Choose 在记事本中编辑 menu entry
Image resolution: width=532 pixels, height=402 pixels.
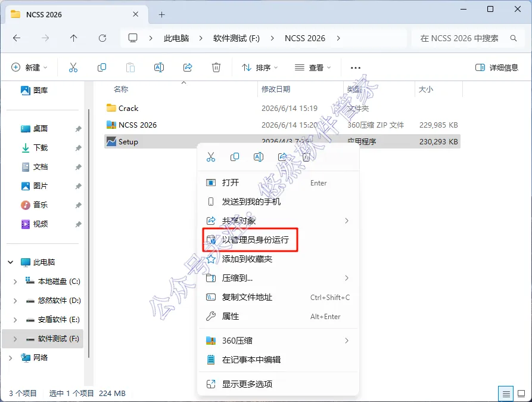pyautogui.click(x=278, y=360)
